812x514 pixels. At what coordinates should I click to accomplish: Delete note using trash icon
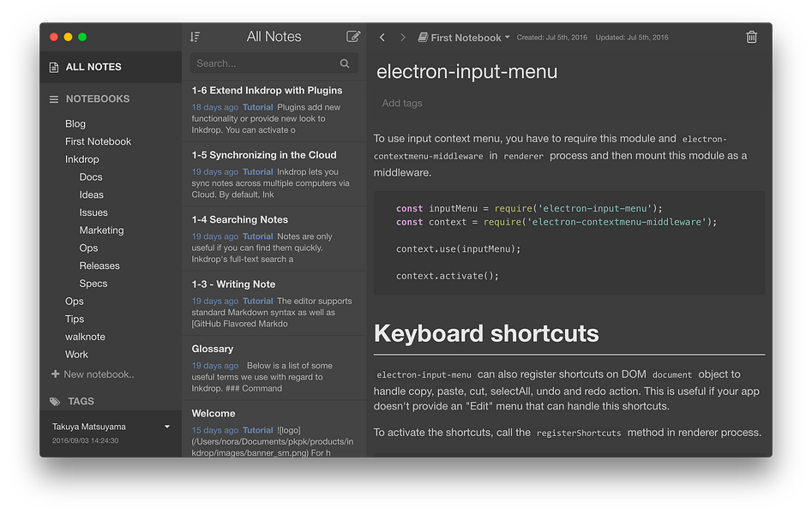pyautogui.click(x=751, y=37)
